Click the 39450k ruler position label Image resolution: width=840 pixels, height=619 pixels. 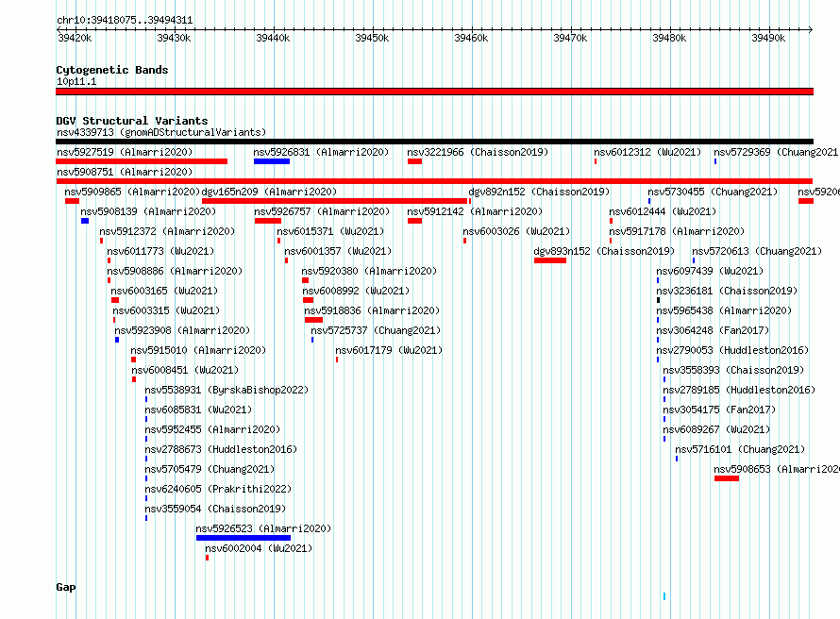click(372, 38)
